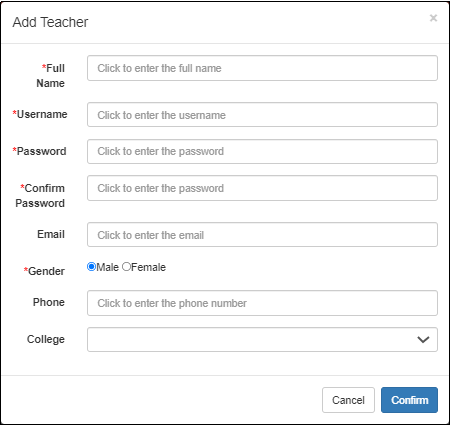Click the Phone field label
The height and width of the screenshot is (426, 451).
point(49,302)
